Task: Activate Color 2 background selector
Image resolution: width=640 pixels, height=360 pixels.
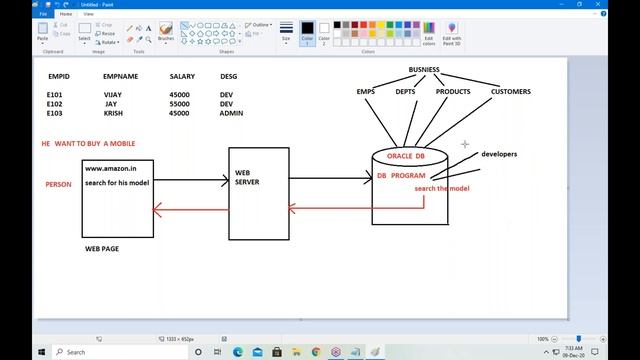Action: coord(324,33)
